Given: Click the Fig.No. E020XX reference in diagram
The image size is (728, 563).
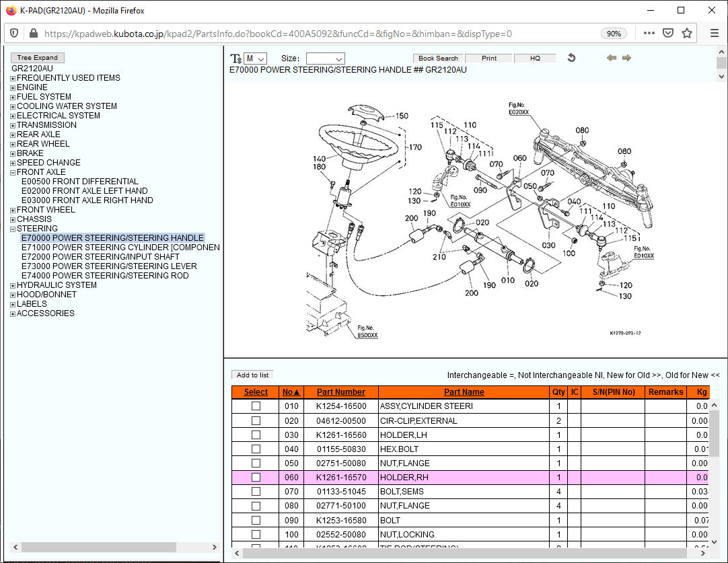Looking at the screenshot, I should [x=519, y=108].
